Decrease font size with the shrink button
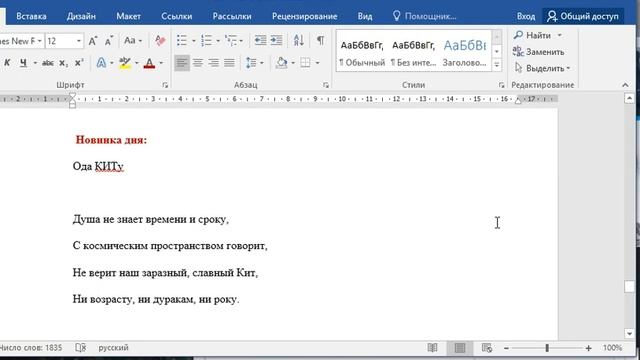The image size is (640, 360). 109,41
